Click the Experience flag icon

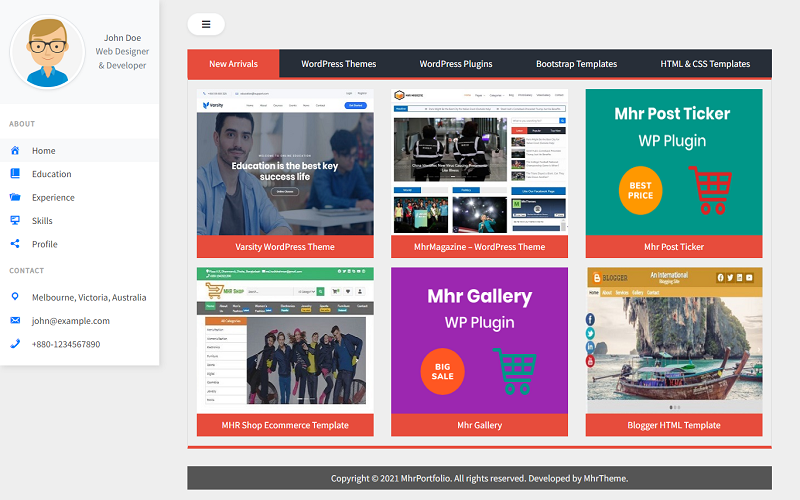(15, 197)
